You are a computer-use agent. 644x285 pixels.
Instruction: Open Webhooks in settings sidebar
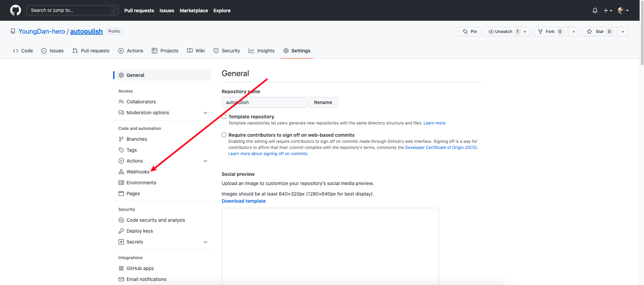click(138, 172)
